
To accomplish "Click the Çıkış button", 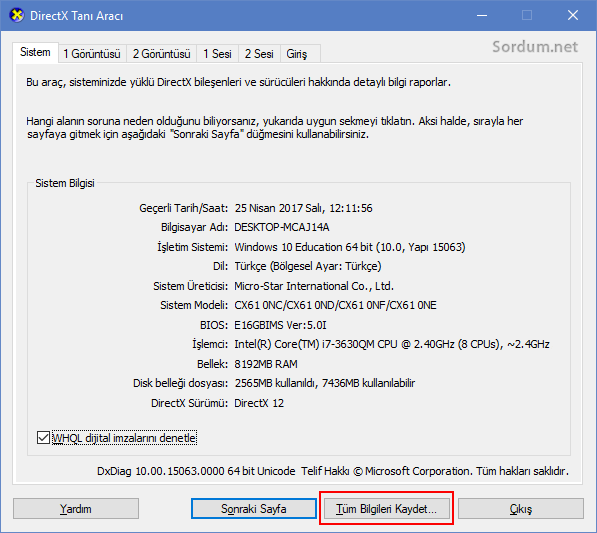I will click(x=520, y=509).
